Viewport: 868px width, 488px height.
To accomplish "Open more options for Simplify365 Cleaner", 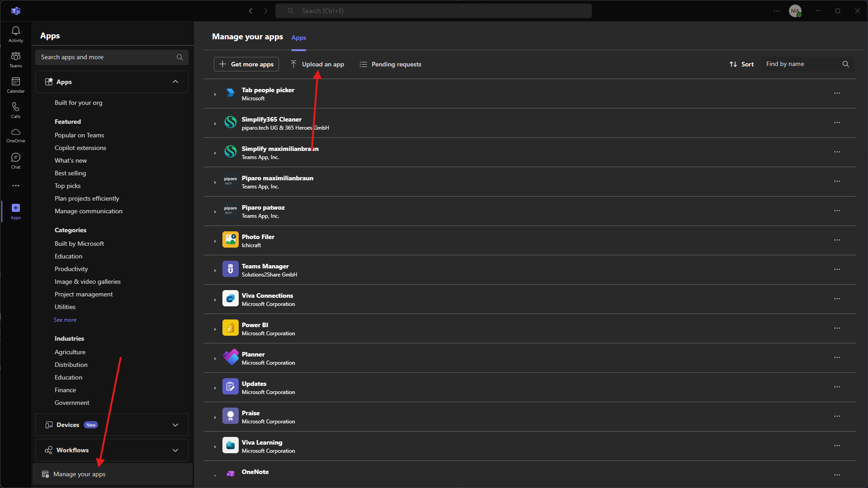I will (x=837, y=122).
